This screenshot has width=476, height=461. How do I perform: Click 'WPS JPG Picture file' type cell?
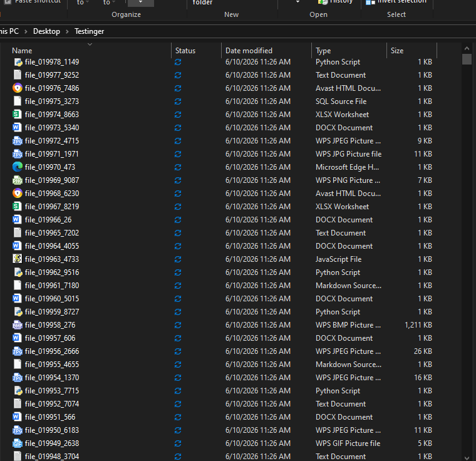coord(348,154)
